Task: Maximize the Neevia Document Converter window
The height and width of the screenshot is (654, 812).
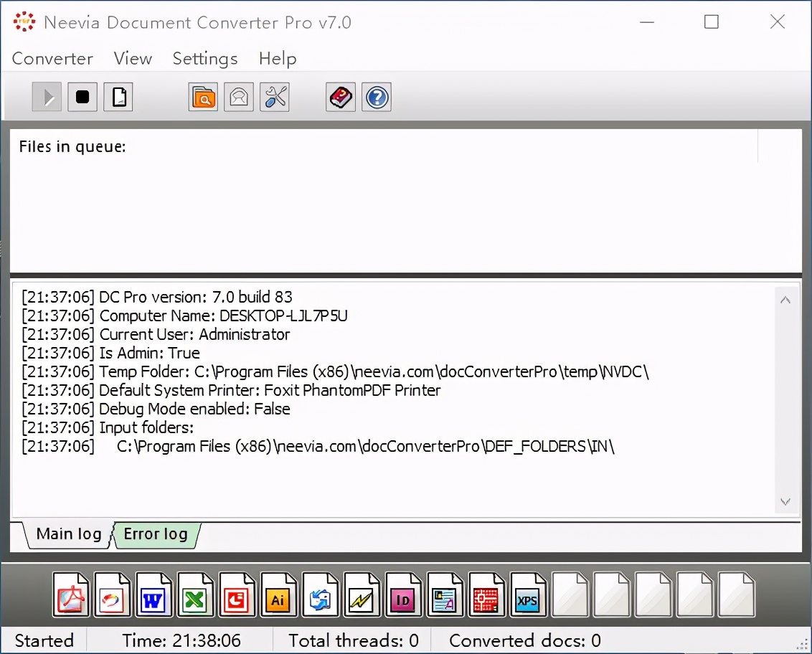Action: pos(712,22)
